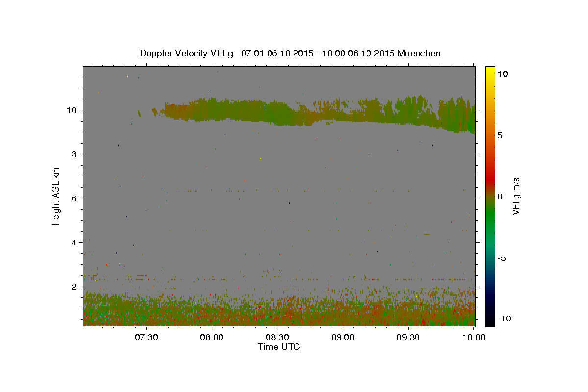Click the 09:00 time tick label

[x=343, y=337]
